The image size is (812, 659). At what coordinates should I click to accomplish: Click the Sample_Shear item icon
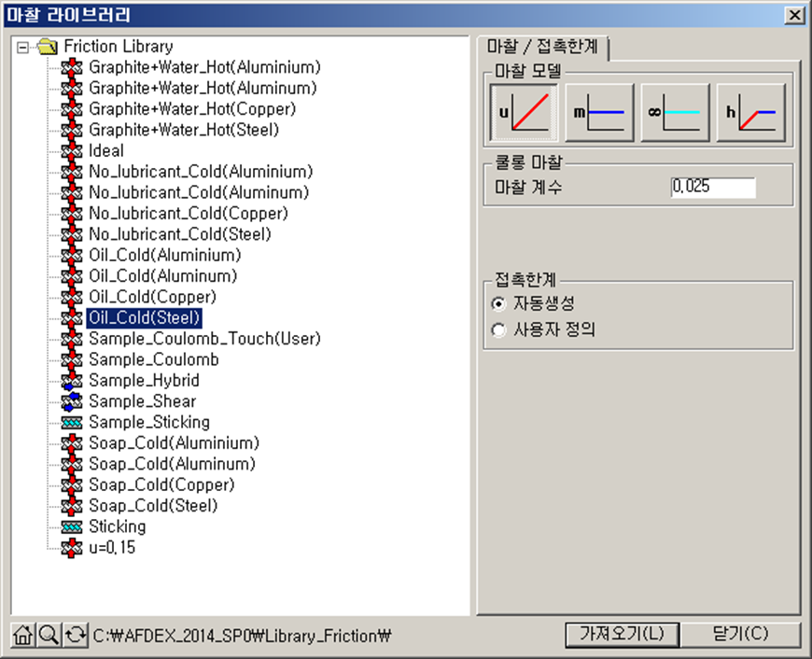click(x=72, y=401)
